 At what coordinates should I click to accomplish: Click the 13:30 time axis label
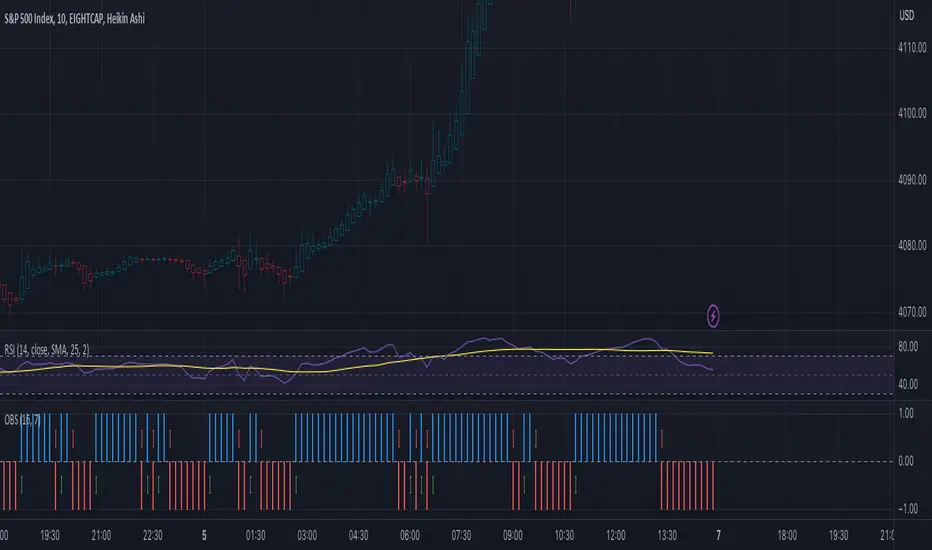pos(667,536)
